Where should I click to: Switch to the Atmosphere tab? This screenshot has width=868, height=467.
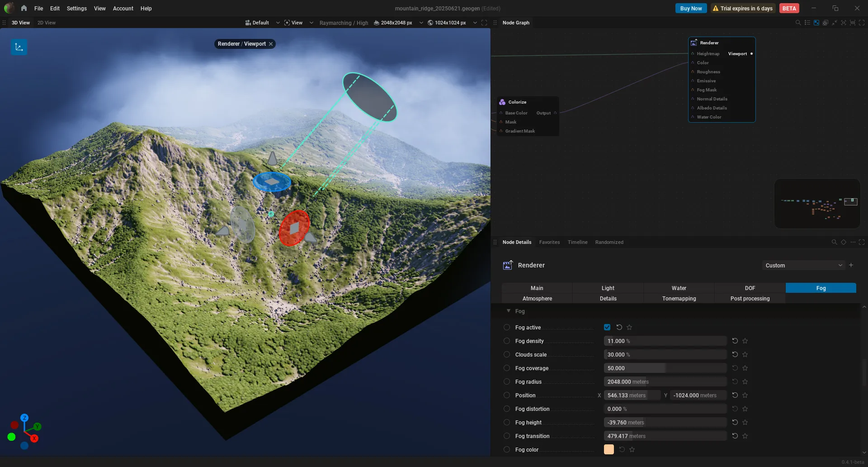tap(537, 299)
